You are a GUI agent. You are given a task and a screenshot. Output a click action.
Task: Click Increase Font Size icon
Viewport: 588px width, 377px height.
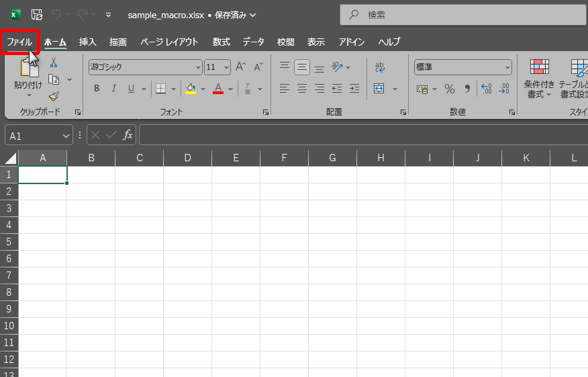240,67
